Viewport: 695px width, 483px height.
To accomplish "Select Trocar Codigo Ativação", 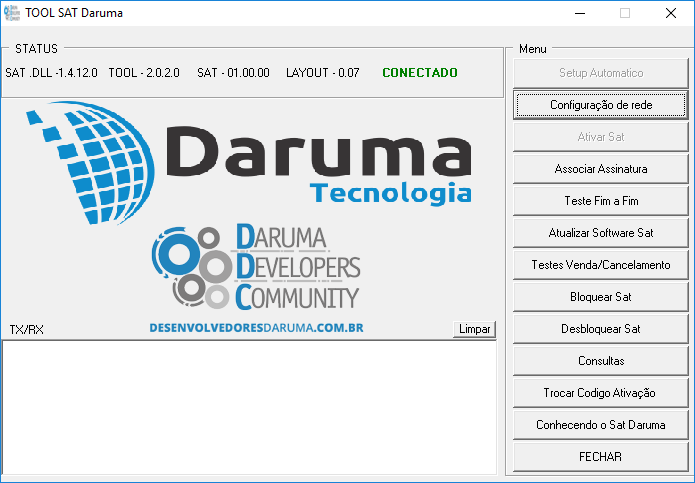I will point(601,393).
